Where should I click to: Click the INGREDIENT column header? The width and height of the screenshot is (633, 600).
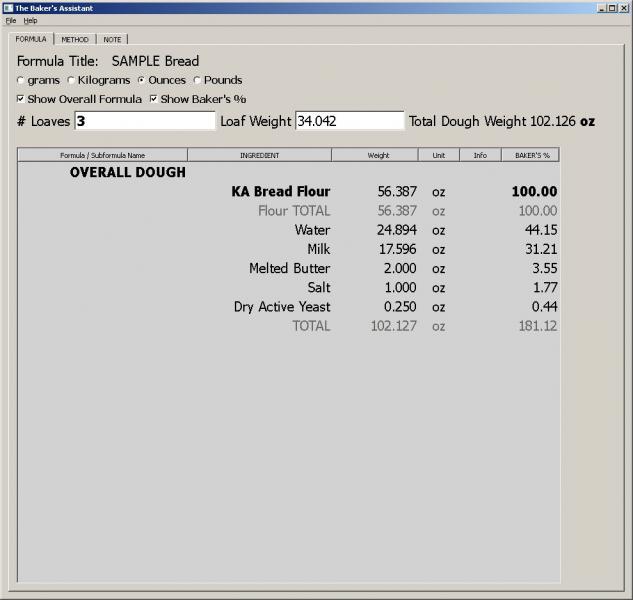259,155
